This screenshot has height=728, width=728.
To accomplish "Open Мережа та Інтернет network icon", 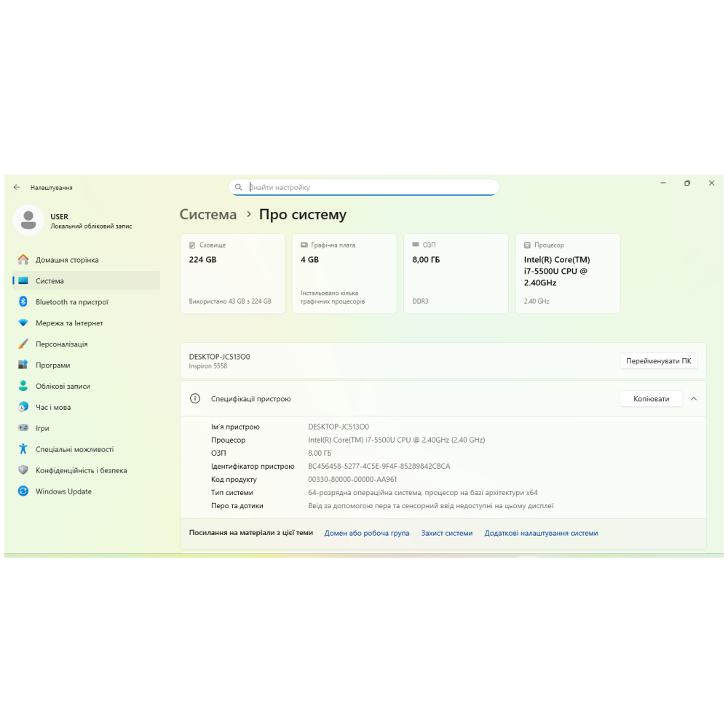I will (23, 323).
